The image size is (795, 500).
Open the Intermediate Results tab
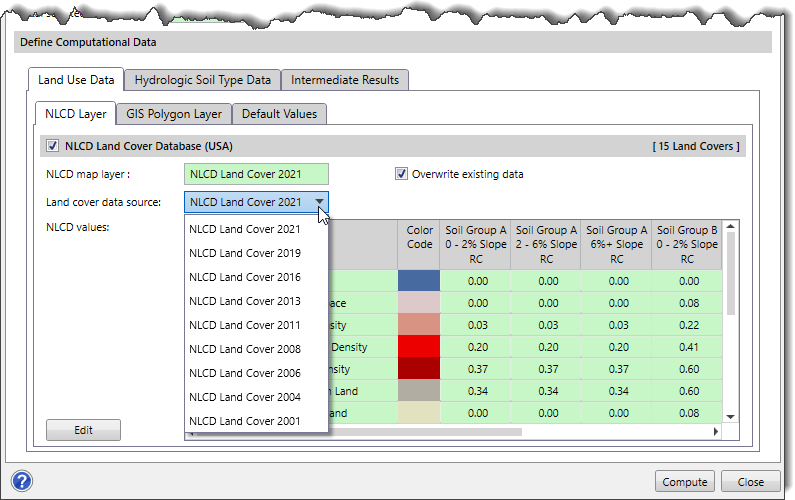344,80
